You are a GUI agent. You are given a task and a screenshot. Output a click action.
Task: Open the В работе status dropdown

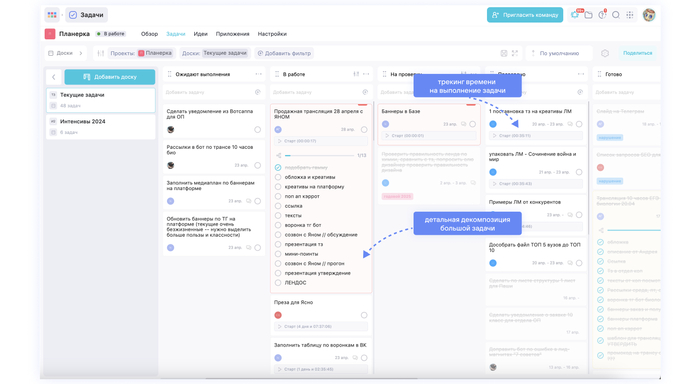click(x=111, y=34)
